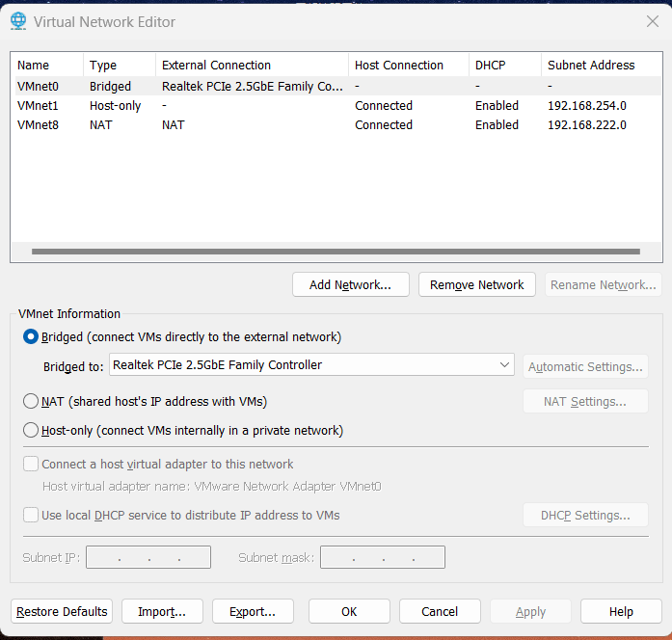Toggle Connect a host virtual adapter checkbox

point(31,464)
